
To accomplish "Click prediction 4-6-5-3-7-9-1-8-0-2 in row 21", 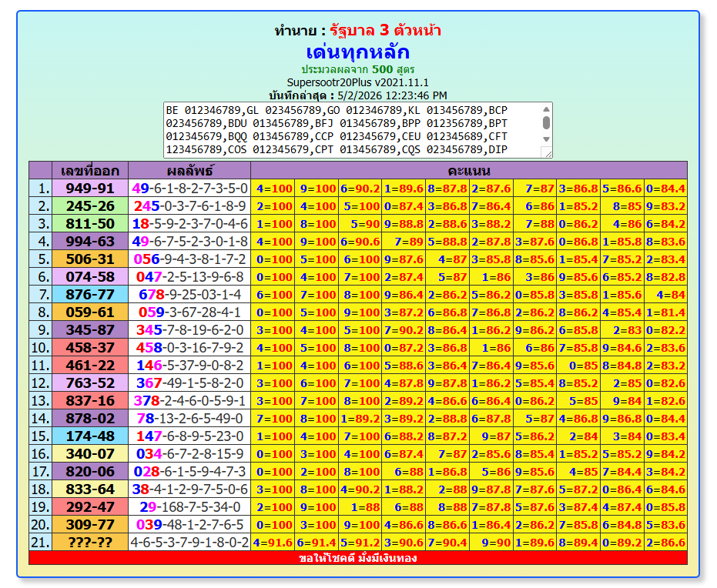I will pos(189,543).
